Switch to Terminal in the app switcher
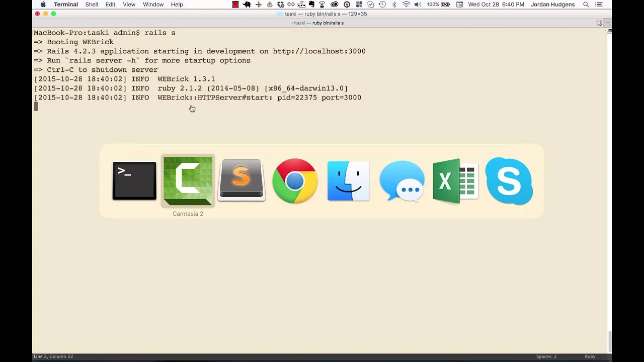The height and width of the screenshot is (362, 644). coord(134,181)
